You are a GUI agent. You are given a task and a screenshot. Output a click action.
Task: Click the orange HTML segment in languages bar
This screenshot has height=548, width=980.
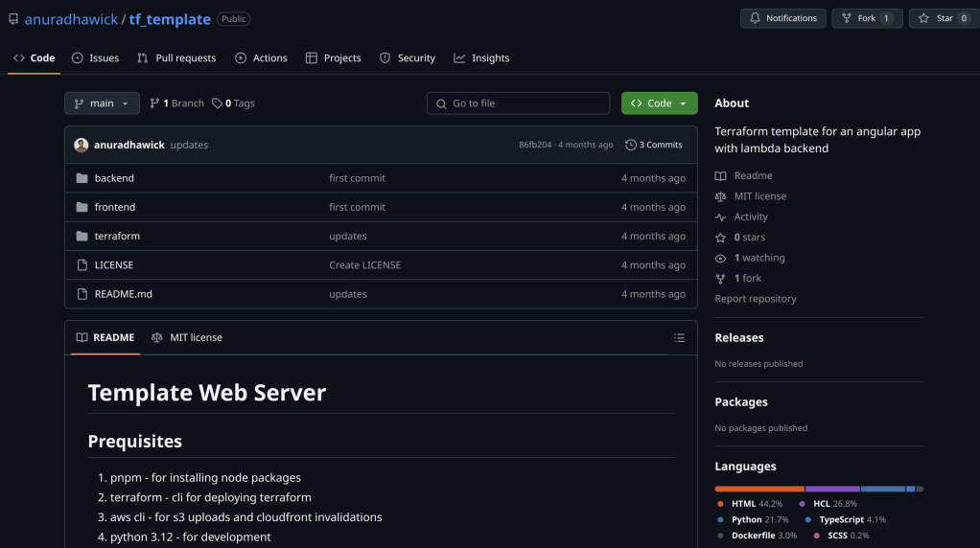point(758,489)
